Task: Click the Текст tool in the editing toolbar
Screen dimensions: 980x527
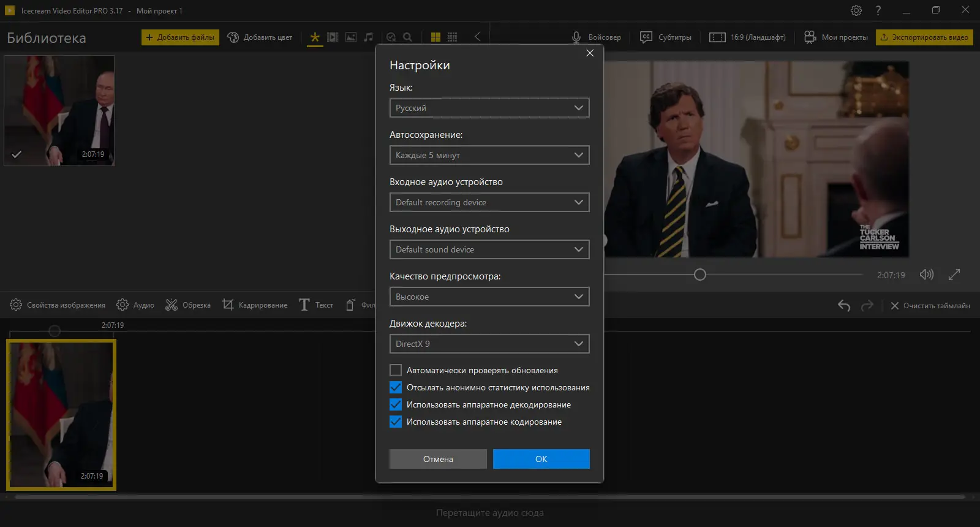Action: pos(316,305)
